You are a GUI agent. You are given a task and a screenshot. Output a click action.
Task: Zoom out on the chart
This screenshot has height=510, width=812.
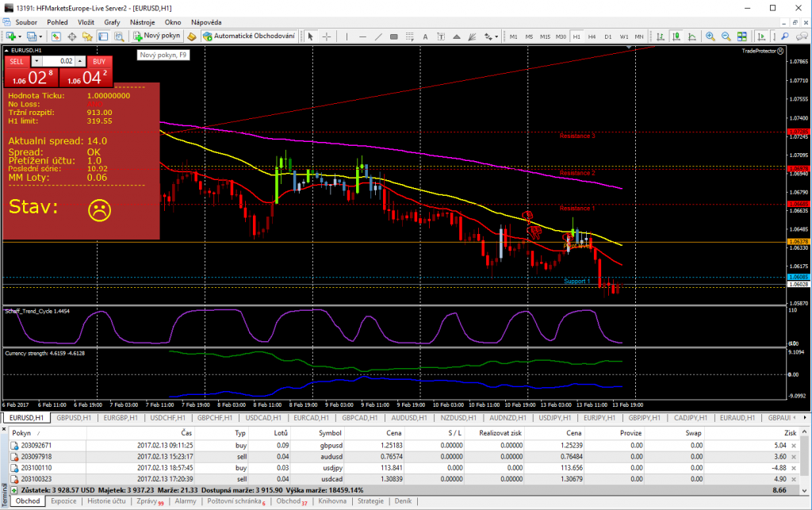click(x=726, y=36)
